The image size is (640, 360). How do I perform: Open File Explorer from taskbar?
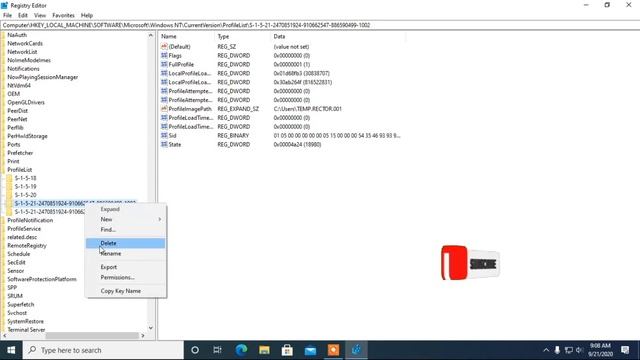[x=264, y=350]
